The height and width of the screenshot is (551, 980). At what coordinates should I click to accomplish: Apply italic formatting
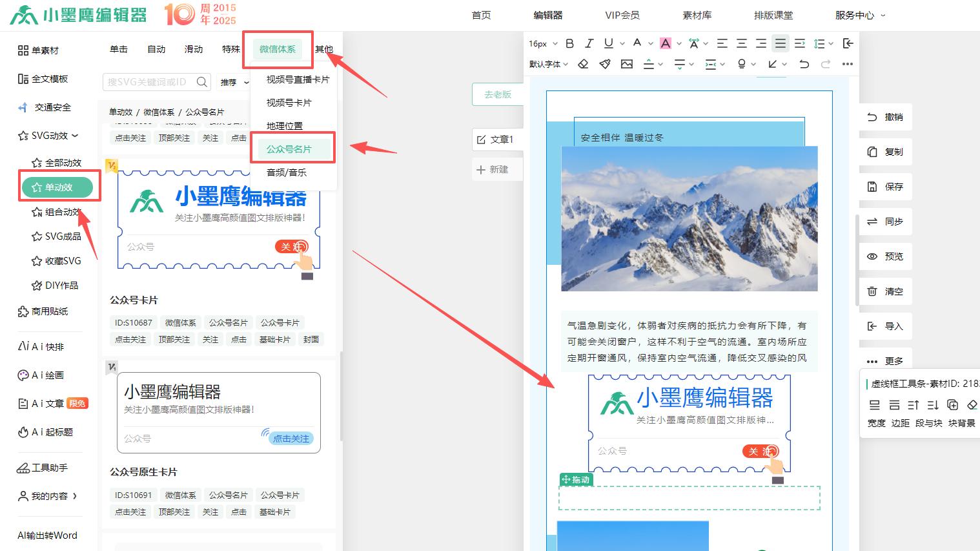point(588,43)
